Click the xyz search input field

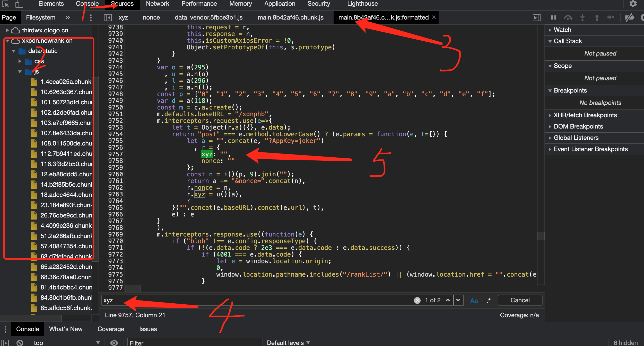257,300
